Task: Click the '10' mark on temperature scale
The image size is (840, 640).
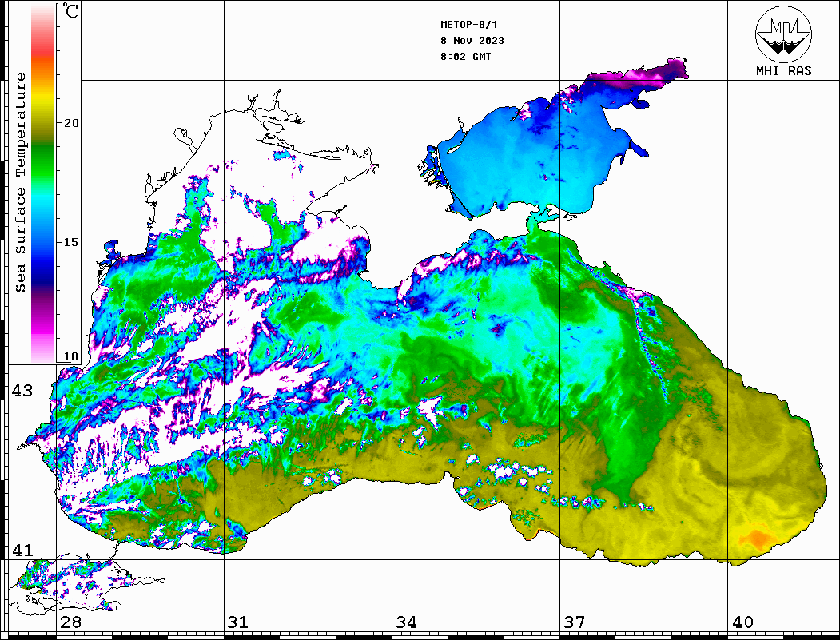Action: (70, 356)
